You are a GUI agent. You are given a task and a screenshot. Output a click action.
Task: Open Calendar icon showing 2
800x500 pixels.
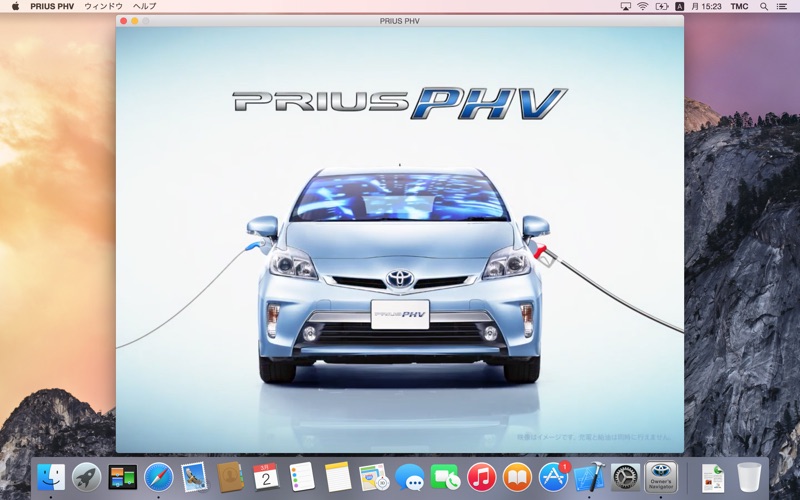(266, 478)
